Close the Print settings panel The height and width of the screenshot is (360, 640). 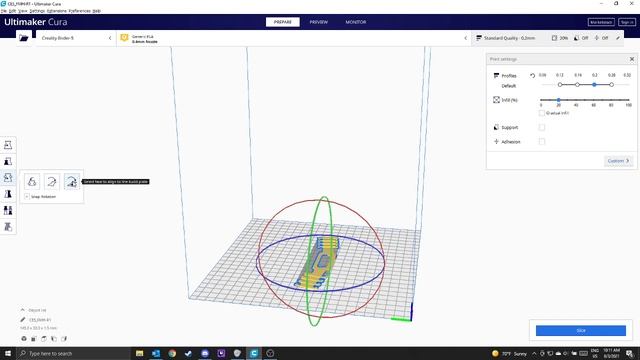click(632, 59)
